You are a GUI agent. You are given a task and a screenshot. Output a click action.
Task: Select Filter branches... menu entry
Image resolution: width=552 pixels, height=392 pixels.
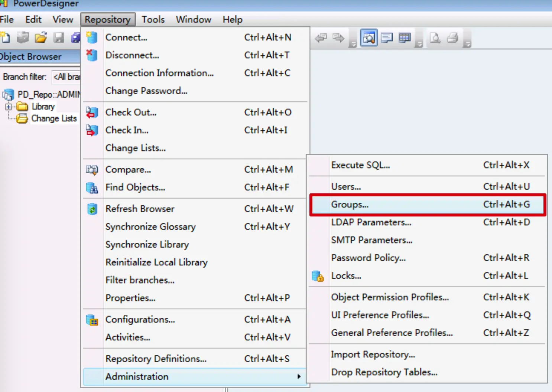pyautogui.click(x=195, y=280)
